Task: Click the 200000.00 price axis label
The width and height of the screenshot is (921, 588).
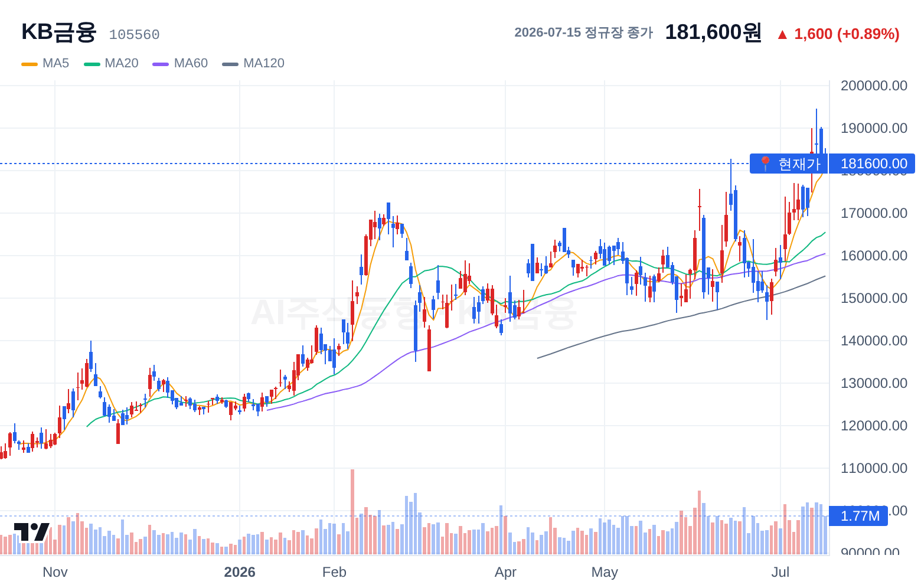Action: point(874,86)
